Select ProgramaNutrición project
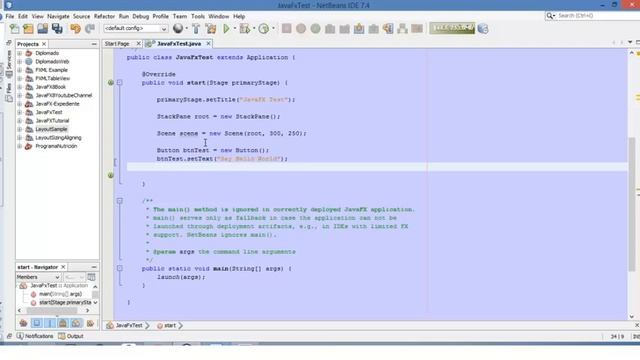 click(56, 146)
